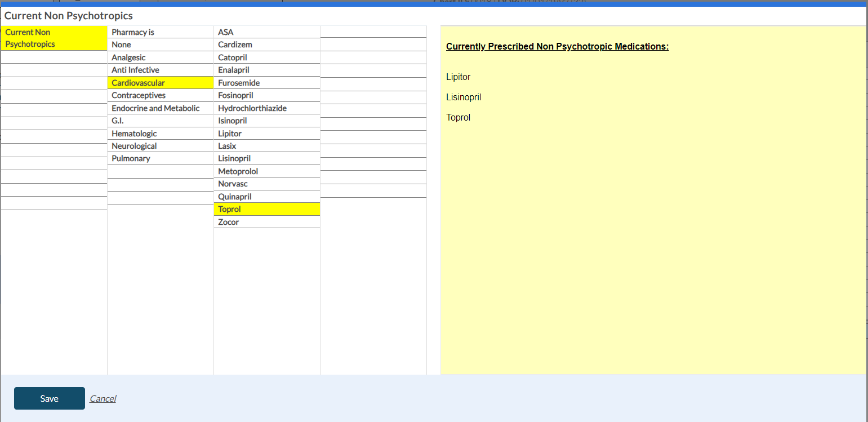Screen dimensions: 868x422
Task: Choose Analgesic from the category list
Action: [160, 57]
